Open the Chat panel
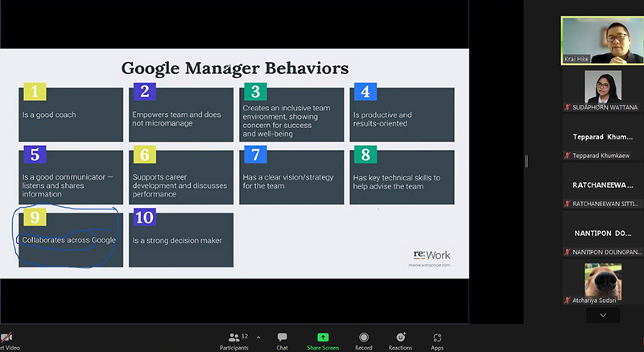Image resolution: width=644 pixels, height=352 pixels. pyautogui.click(x=283, y=342)
